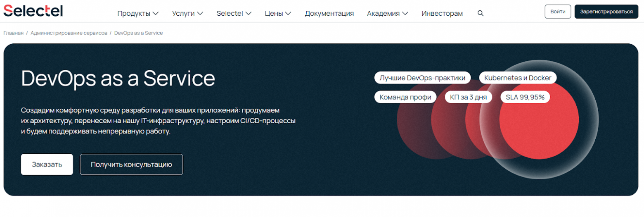This screenshot has width=644, height=217.
Task: Click Получить консультацию button
Action: 131,165
